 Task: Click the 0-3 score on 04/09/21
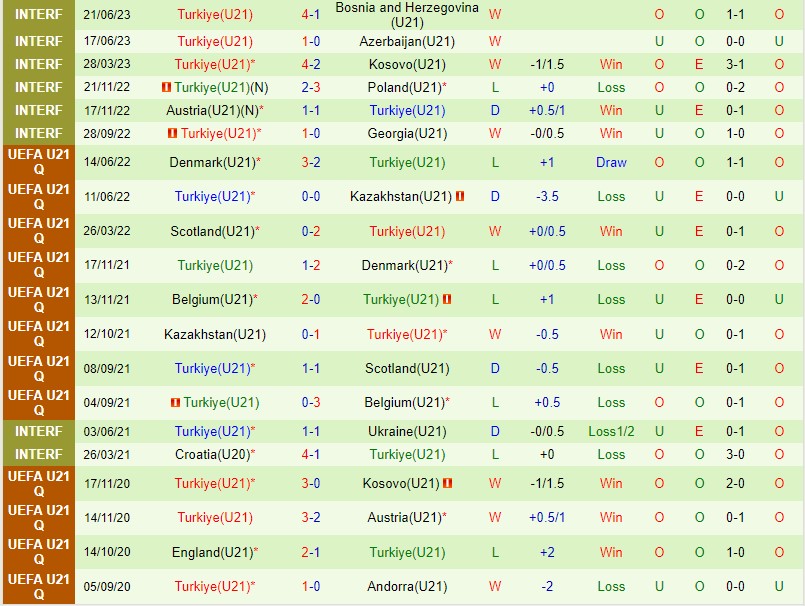(311, 403)
